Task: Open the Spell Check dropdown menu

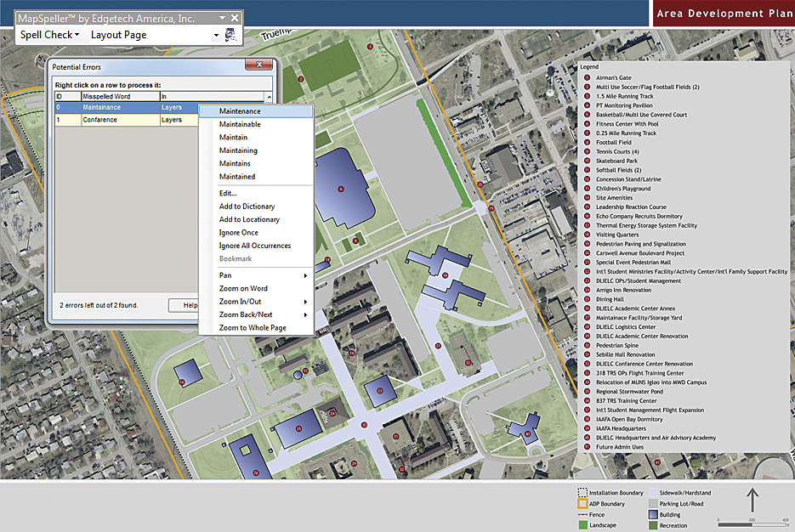Action: (x=50, y=35)
